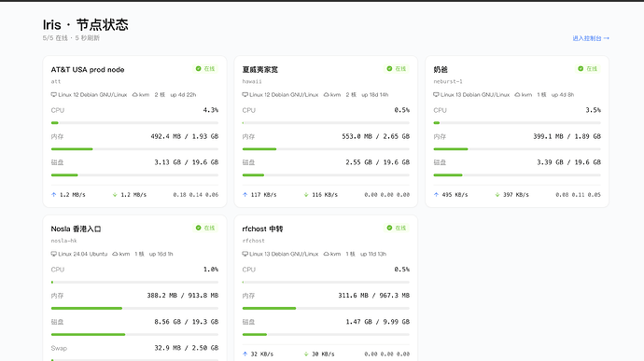Screen dimensions: 644x361
Task: Click the online status icon on rfchost card
Action: 389,228
